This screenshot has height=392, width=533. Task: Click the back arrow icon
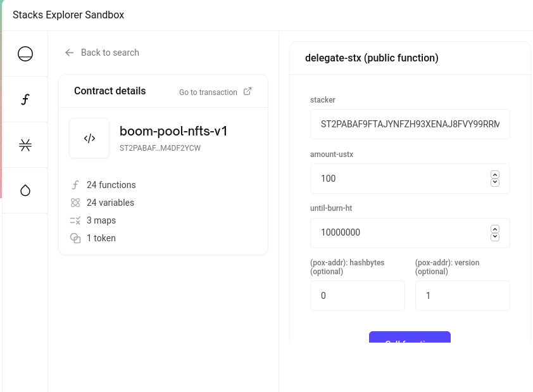tap(70, 53)
